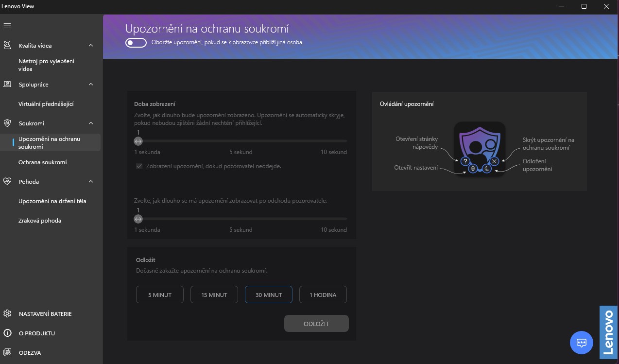Enable the privacy alert toggle switch
The width and height of the screenshot is (619, 364).
136,42
